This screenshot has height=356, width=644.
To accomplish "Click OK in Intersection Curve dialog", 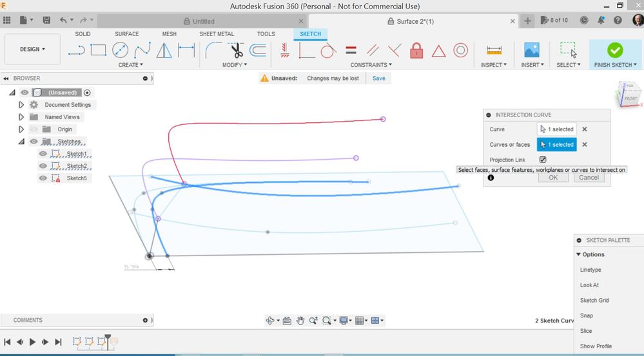I will tap(553, 178).
